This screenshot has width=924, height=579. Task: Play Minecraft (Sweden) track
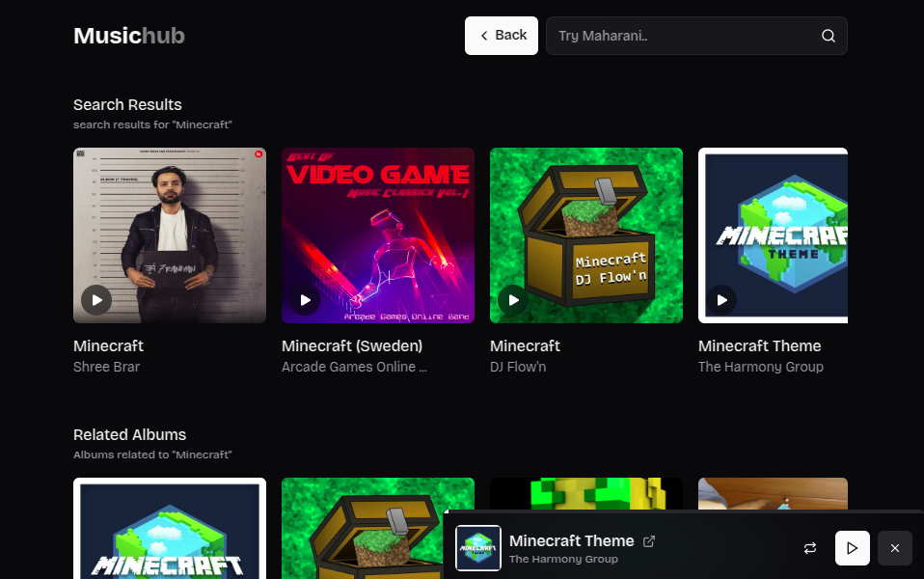pyautogui.click(x=305, y=300)
